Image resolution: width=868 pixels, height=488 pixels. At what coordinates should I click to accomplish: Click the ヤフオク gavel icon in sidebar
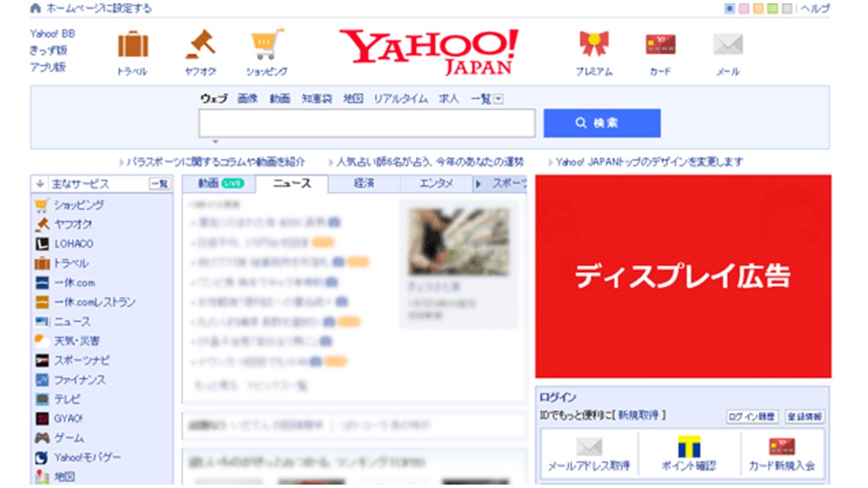[x=42, y=224]
